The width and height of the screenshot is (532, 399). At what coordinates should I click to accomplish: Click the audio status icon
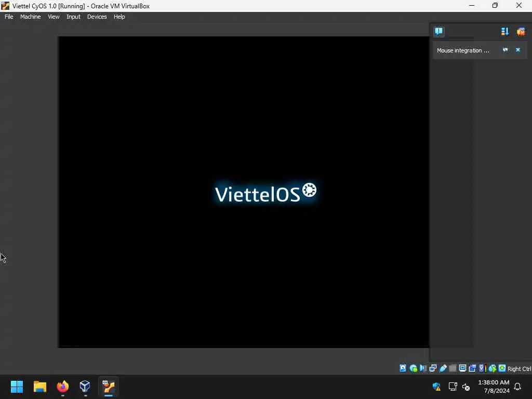tap(423, 368)
